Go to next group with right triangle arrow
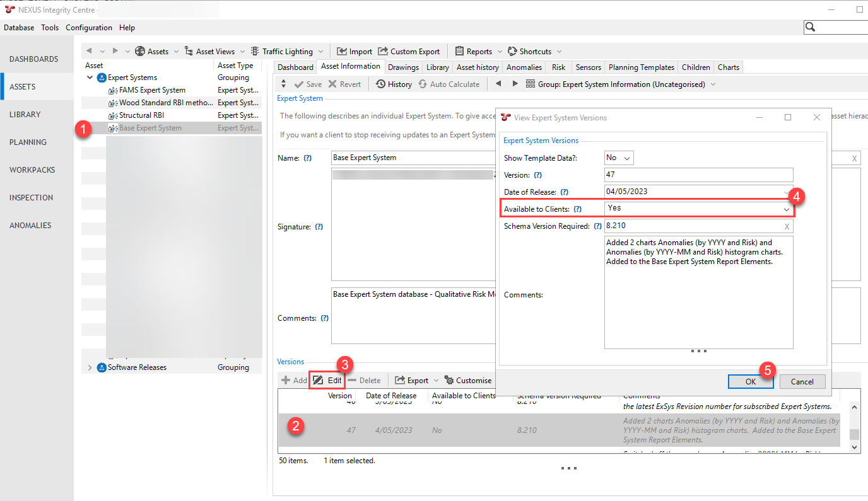 coord(515,84)
